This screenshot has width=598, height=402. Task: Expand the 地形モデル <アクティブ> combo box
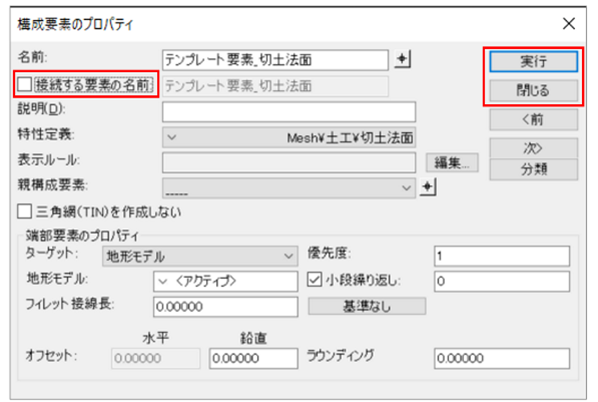225,281
